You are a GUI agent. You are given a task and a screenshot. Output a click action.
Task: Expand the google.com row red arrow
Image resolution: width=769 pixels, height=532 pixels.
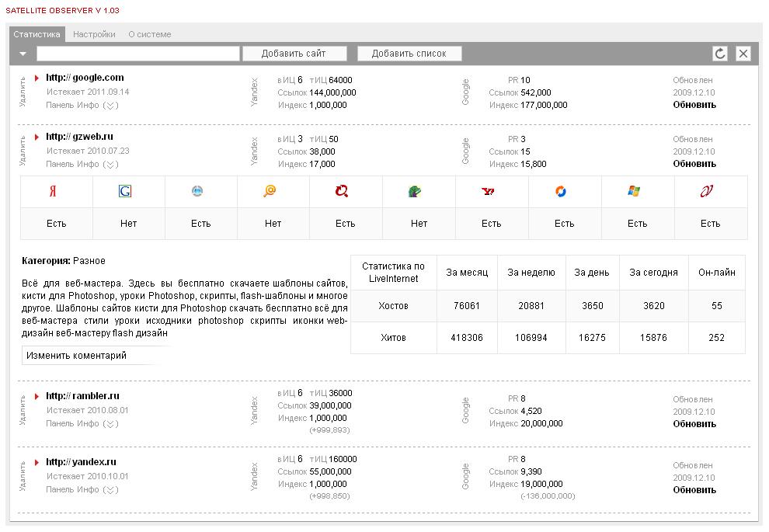pyautogui.click(x=37, y=78)
